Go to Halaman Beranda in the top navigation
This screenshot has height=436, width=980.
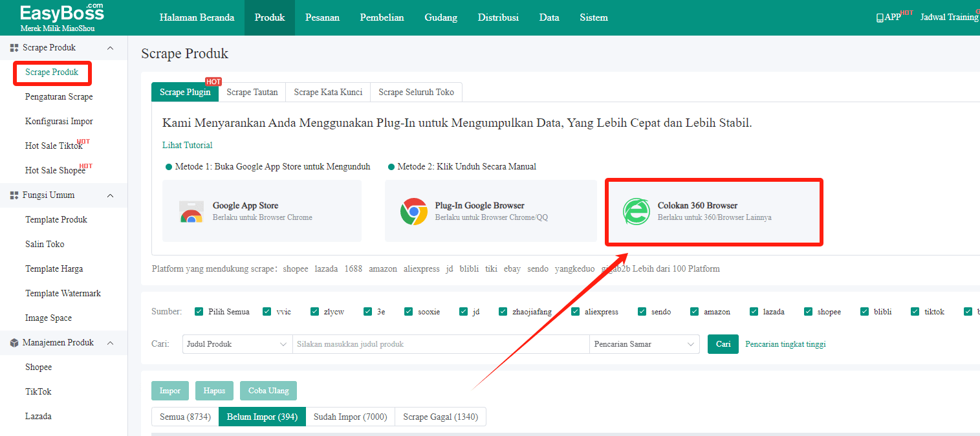pyautogui.click(x=197, y=17)
